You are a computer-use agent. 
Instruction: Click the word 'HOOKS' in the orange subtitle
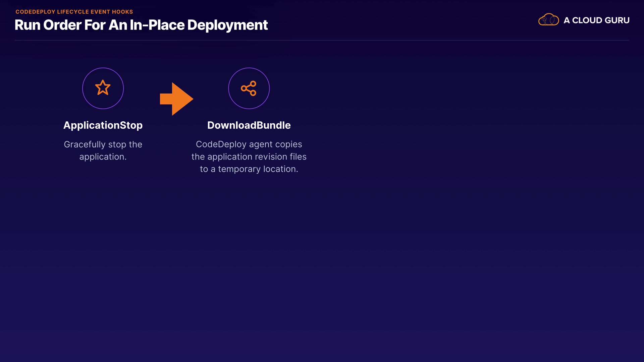pos(122,12)
